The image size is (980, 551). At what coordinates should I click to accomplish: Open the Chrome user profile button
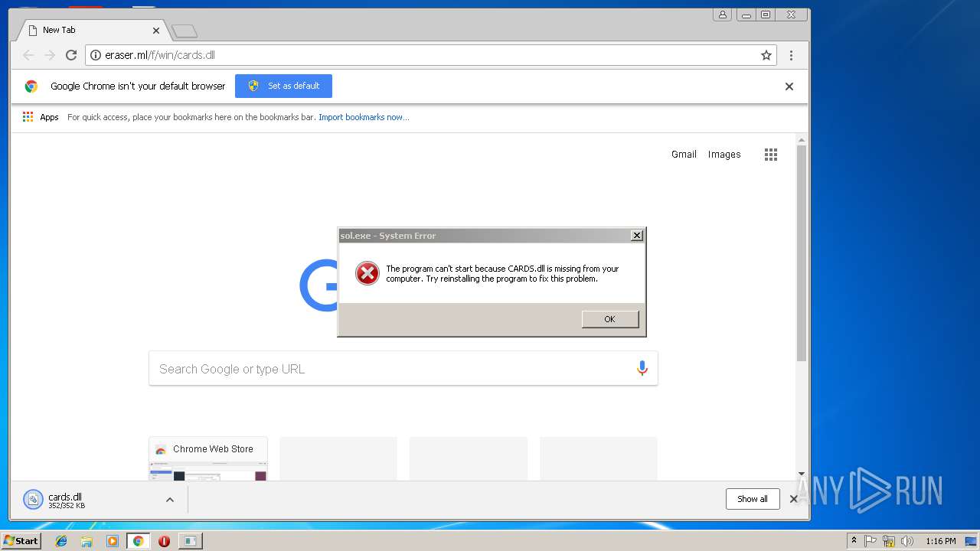coord(723,15)
